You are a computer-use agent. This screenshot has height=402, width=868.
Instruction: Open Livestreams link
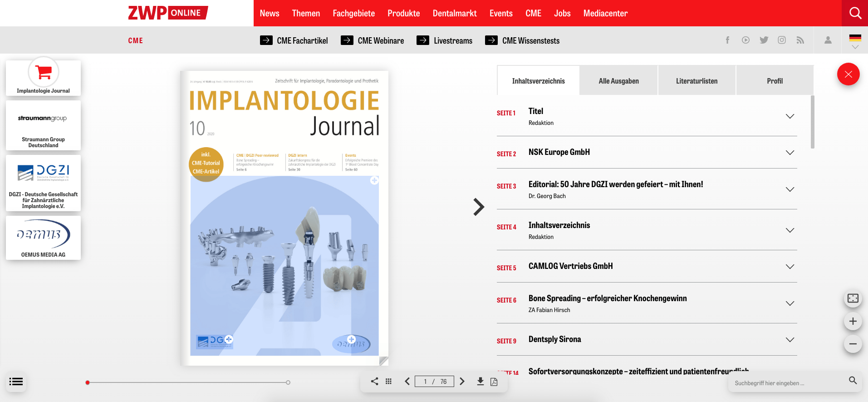[445, 40]
